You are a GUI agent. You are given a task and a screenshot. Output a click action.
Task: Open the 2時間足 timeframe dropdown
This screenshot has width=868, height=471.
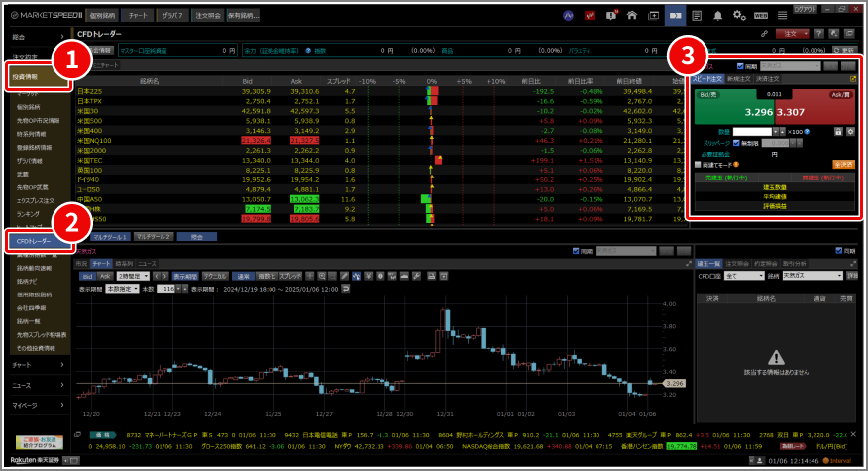pyautogui.click(x=133, y=276)
